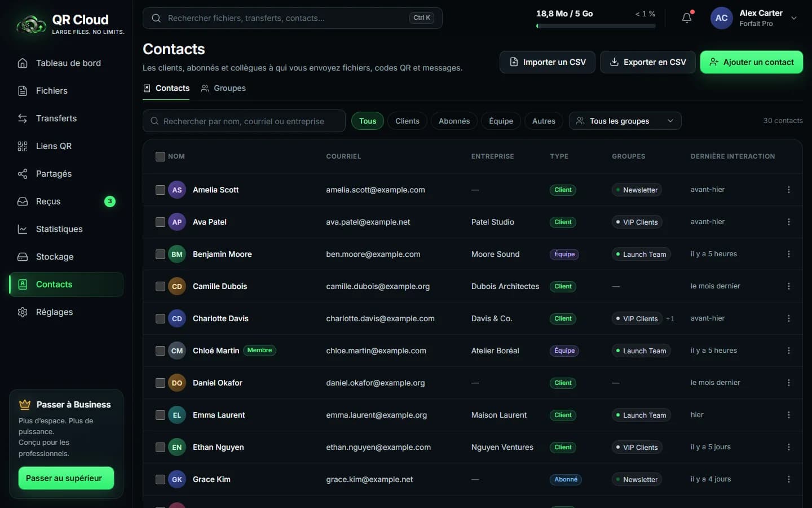Click Ajouter un contact button
The width and height of the screenshot is (812, 508).
coord(751,62)
